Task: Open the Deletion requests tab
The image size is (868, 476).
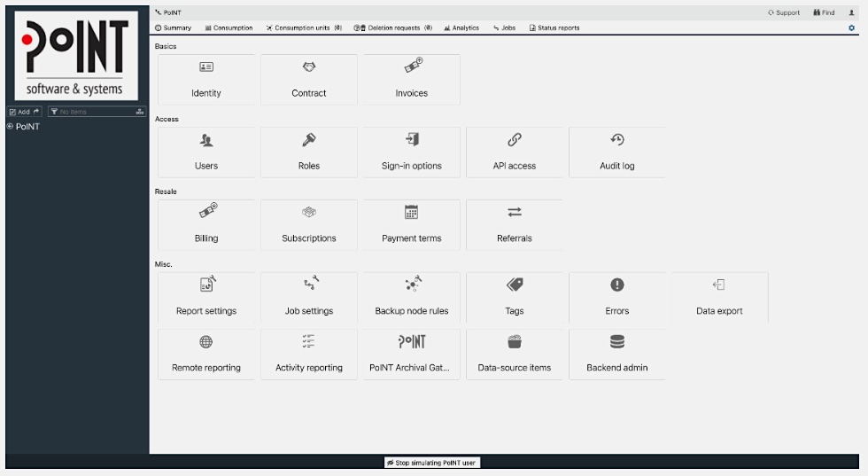Action: (x=393, y=27)
